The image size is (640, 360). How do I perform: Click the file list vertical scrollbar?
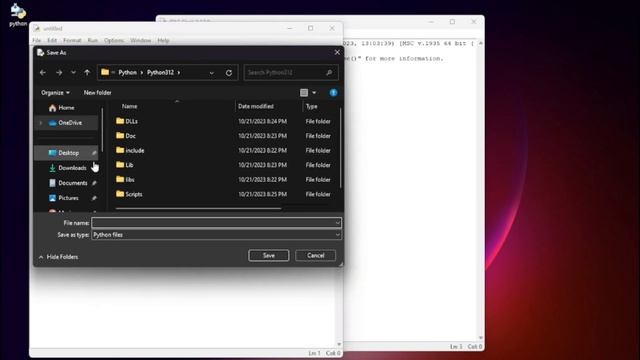point(340,147)
